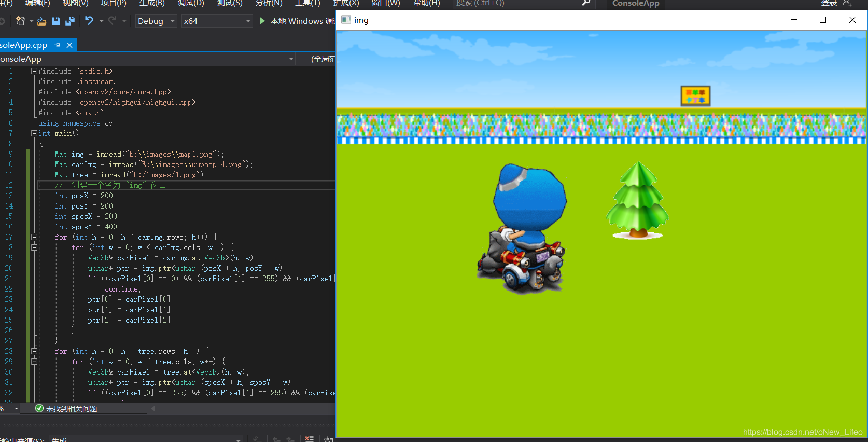Open the 视图(V) menu
868x442 pixels.
(x=76, y=3)
